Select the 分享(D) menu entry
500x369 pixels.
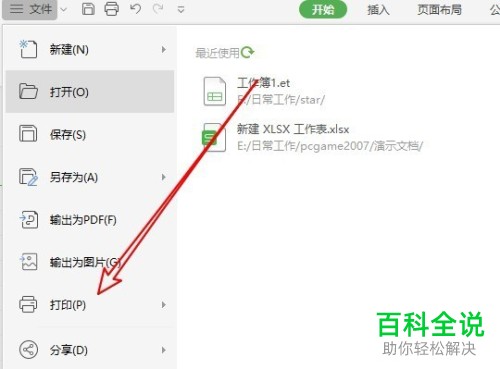pos(90,350)
